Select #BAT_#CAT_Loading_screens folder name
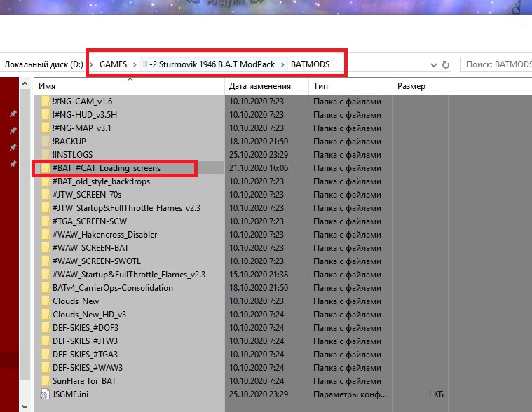 tap(107, 168)
